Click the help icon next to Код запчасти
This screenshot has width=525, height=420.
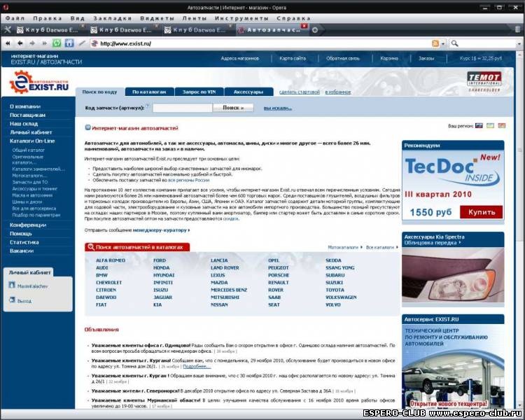pos(147,106)
